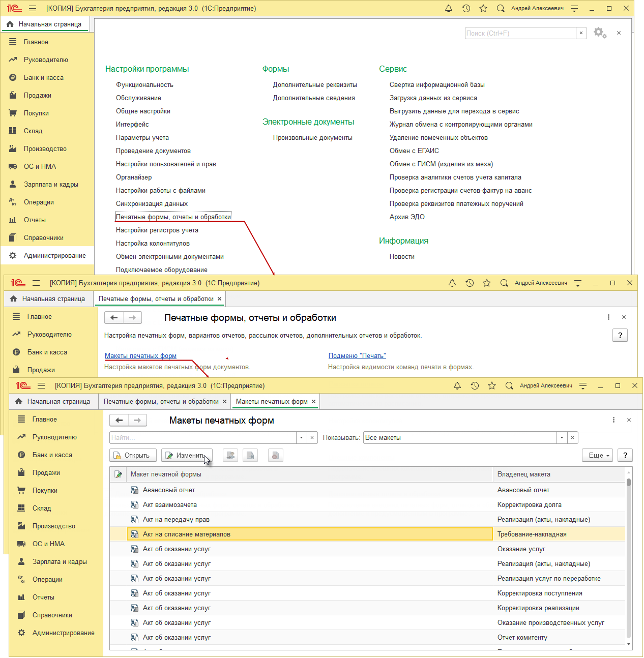Open the Руководителю section in the middle window sidebar
644x658 pixels.
point(51,334)
